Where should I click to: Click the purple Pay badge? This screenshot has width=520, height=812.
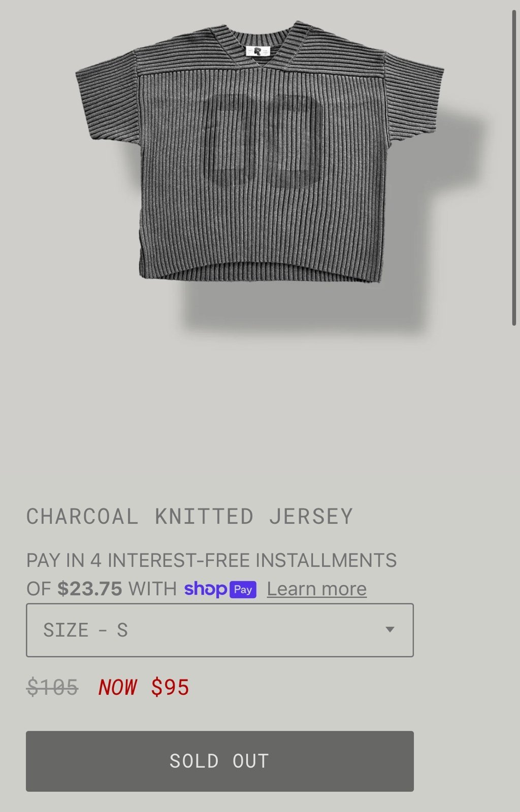click(243, 590)
